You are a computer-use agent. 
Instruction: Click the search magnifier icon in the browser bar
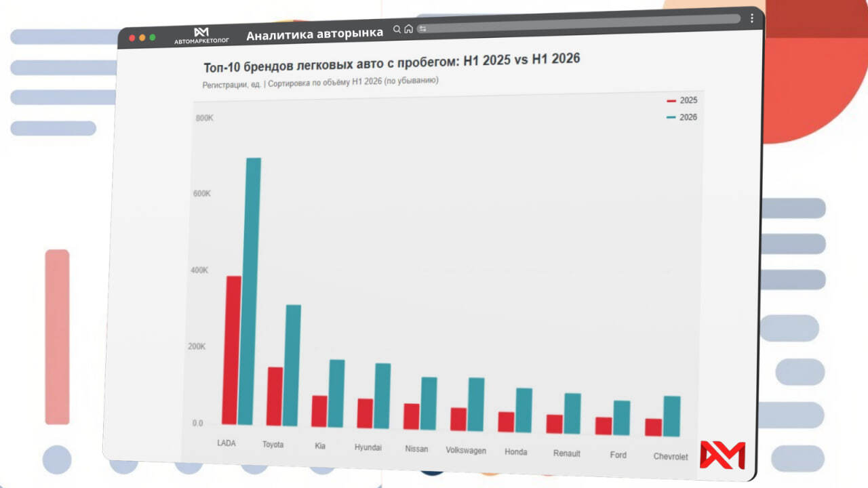[397, 30]
